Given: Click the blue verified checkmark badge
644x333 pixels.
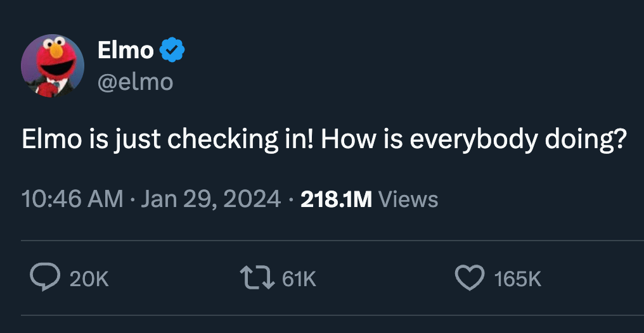Looking at the screenshot, I should 171,50.
